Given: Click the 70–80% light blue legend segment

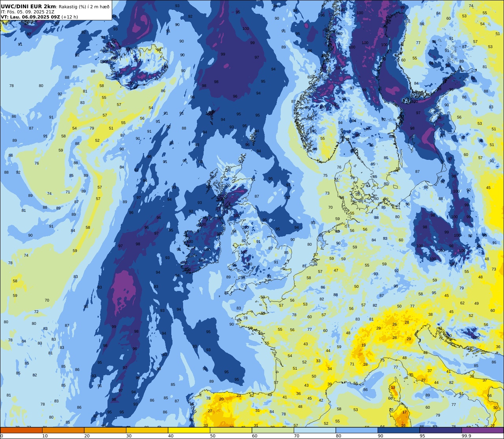Looking at the screenshot, I should 315,430.
